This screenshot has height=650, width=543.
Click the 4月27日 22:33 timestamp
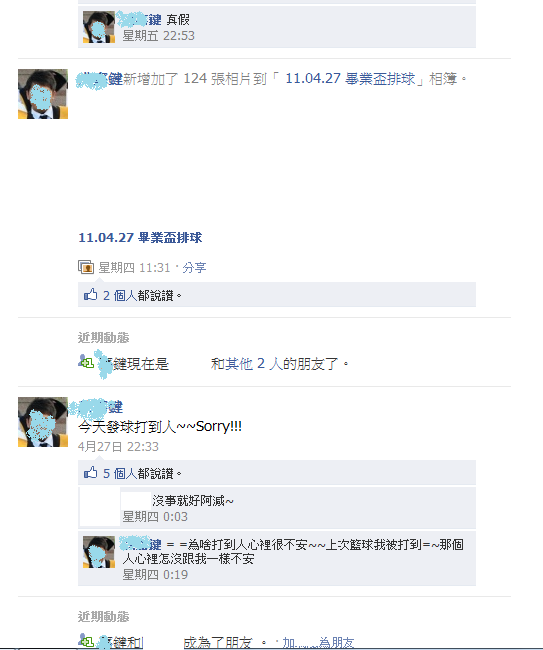[118, 446]
